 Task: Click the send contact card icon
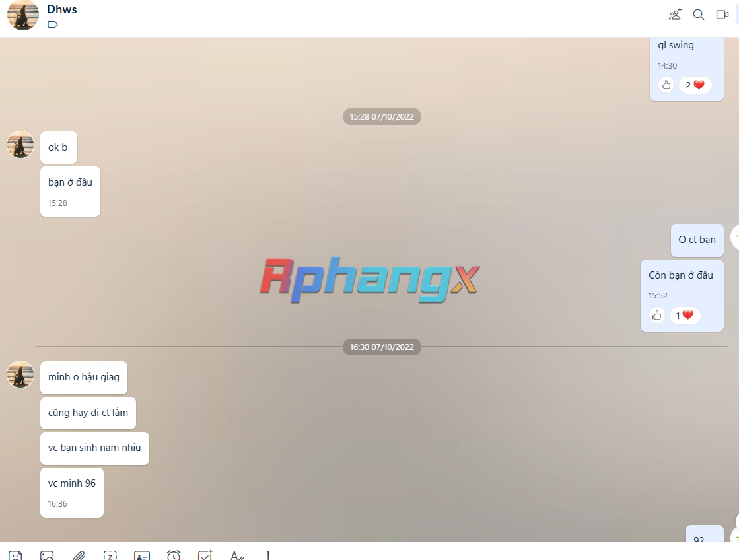(142, 556)
